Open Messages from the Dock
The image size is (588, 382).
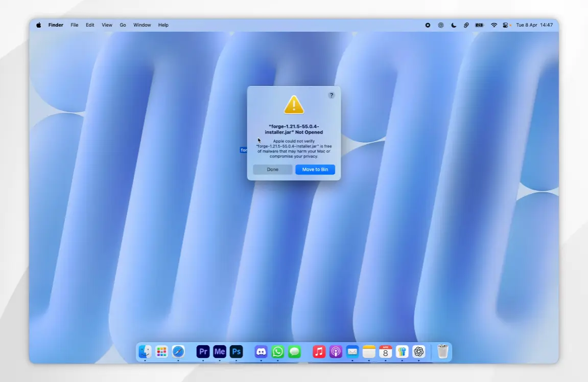click(x=294, y=352)
